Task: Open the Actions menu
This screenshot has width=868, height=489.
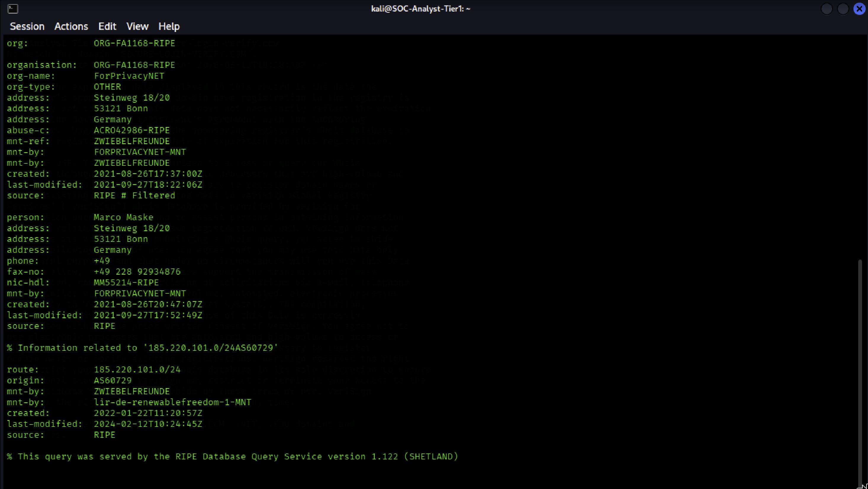Action: [x=71, y=26]
